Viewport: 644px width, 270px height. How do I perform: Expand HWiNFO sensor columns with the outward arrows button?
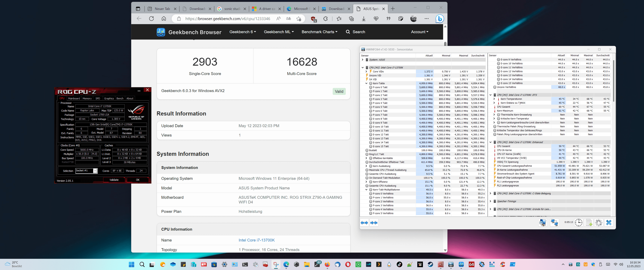[x=364, y=223]
